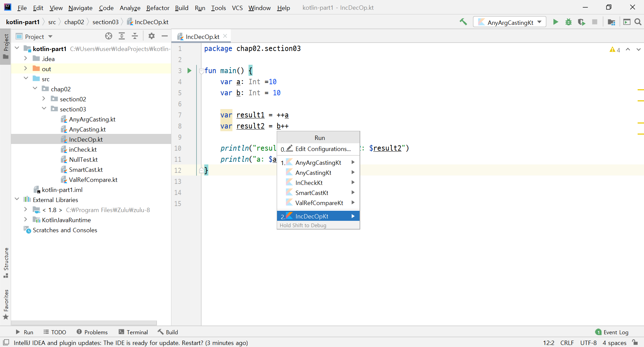Open the Problems tool window
Image resolution: width=644 pixels, height=347 pixels.
[92, 332]
